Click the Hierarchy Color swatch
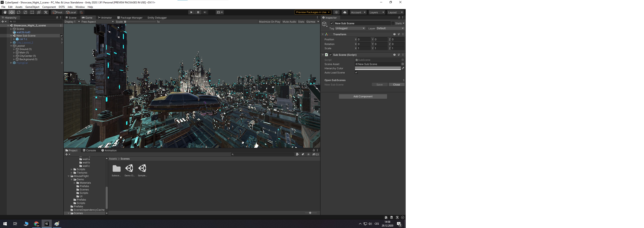This screenshot has height=228, width=644. point(378,68)
